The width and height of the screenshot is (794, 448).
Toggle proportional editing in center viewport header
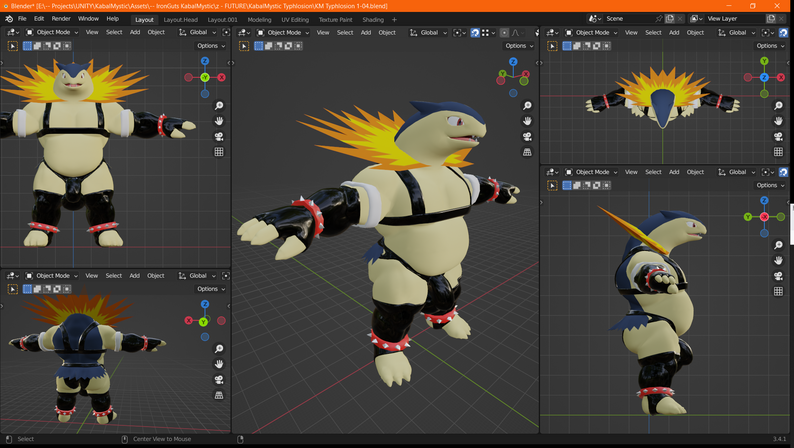(504, 33)
